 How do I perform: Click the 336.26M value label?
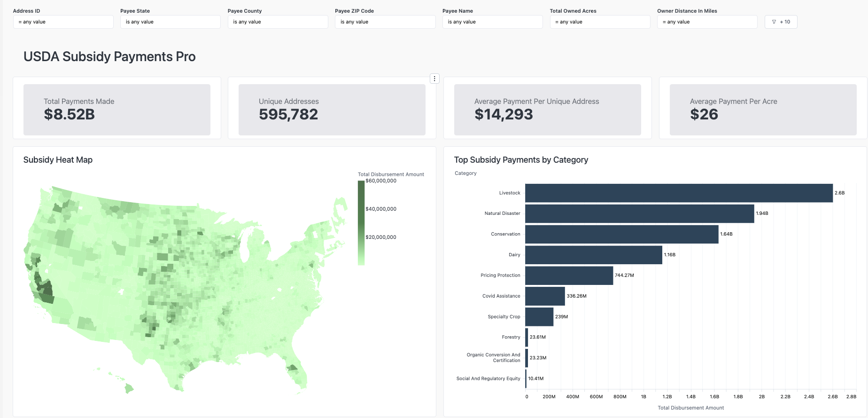point(576,296)
